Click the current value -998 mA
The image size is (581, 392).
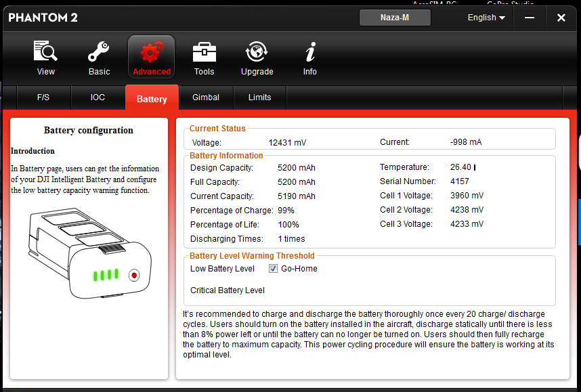click(466, 142)
